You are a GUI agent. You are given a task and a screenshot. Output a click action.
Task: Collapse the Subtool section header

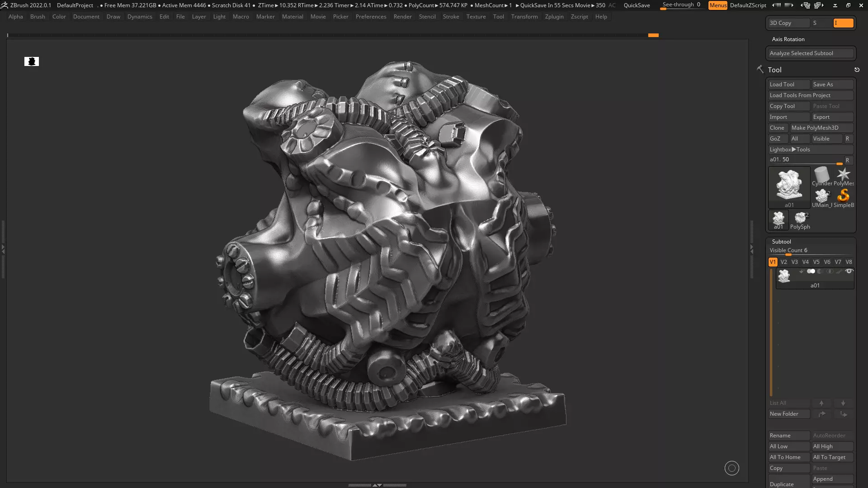point(781,242)
